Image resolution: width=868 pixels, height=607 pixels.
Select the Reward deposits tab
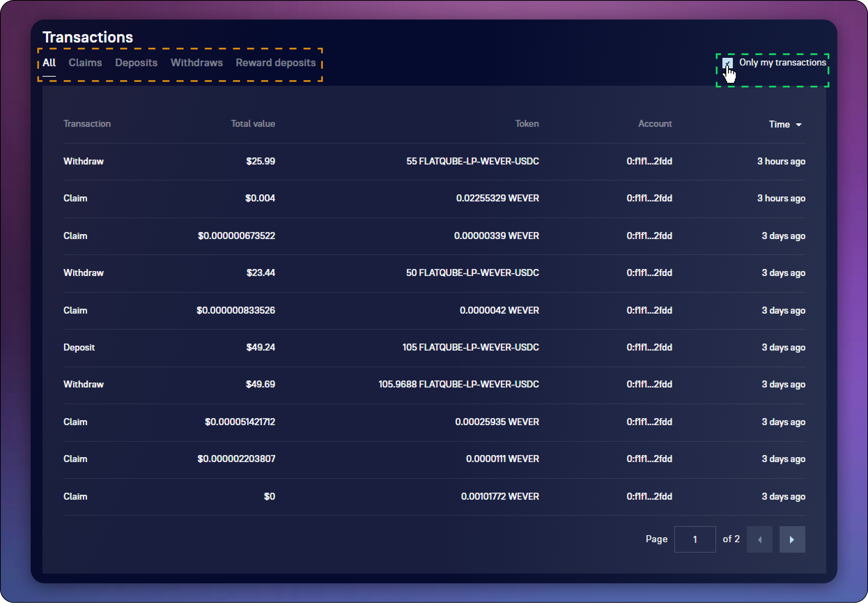coord(276,62)
